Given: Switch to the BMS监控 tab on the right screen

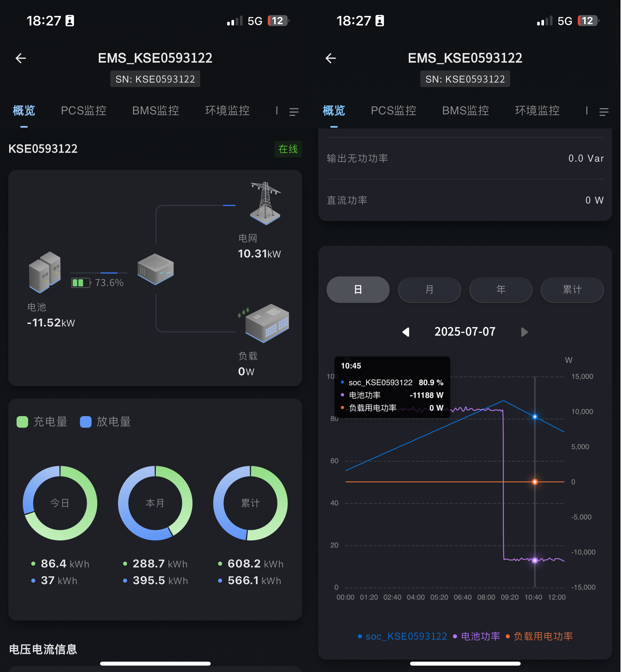Looking at the screenshot, I should point(465,111).
